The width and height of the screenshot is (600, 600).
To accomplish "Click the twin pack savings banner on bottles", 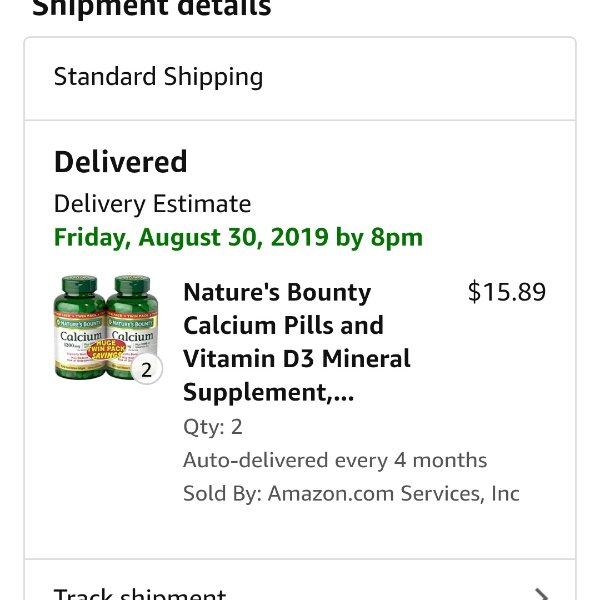I will click(x=106, y=352).
